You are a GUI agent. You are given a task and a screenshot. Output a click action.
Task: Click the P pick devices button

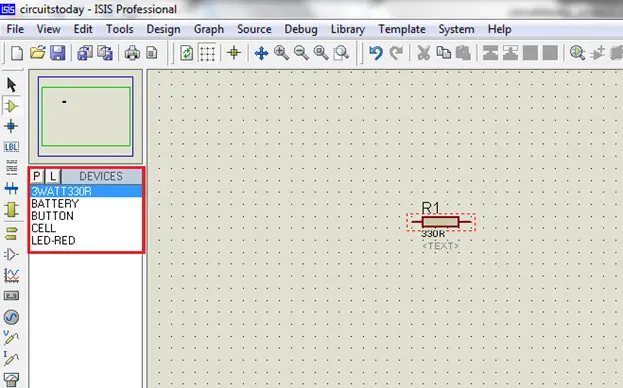37,176
